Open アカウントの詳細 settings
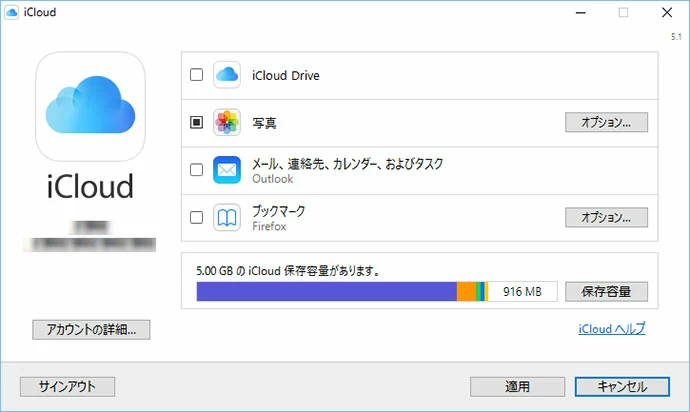The height and width of the screenshot is (412, 690). coord(91,329)
